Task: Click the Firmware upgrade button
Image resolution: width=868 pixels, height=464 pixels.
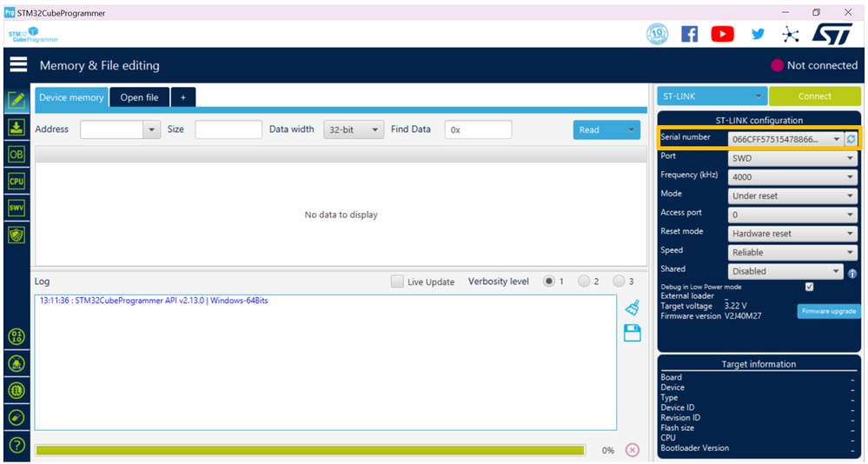Action: click(829, 311)
